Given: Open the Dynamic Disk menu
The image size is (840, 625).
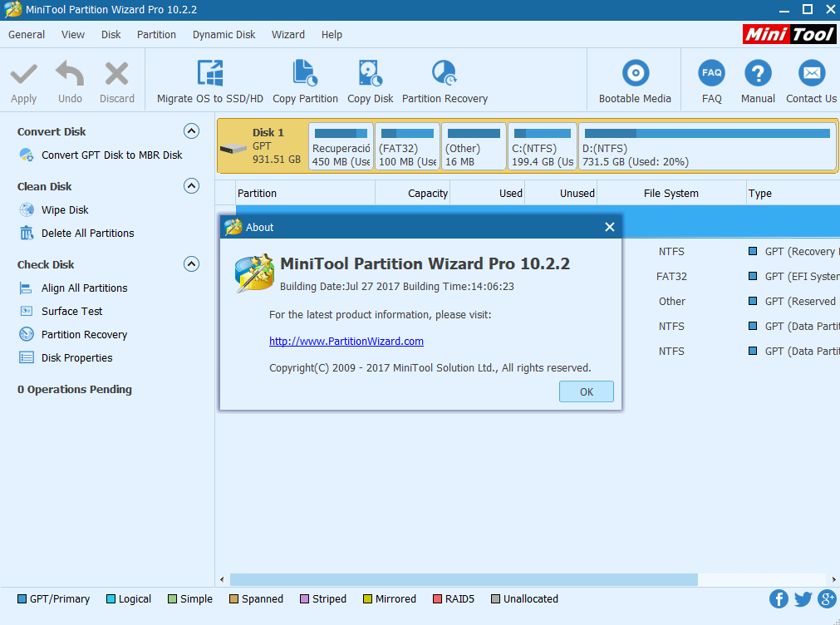Looking at the screenshot, I should pos(224,34).
